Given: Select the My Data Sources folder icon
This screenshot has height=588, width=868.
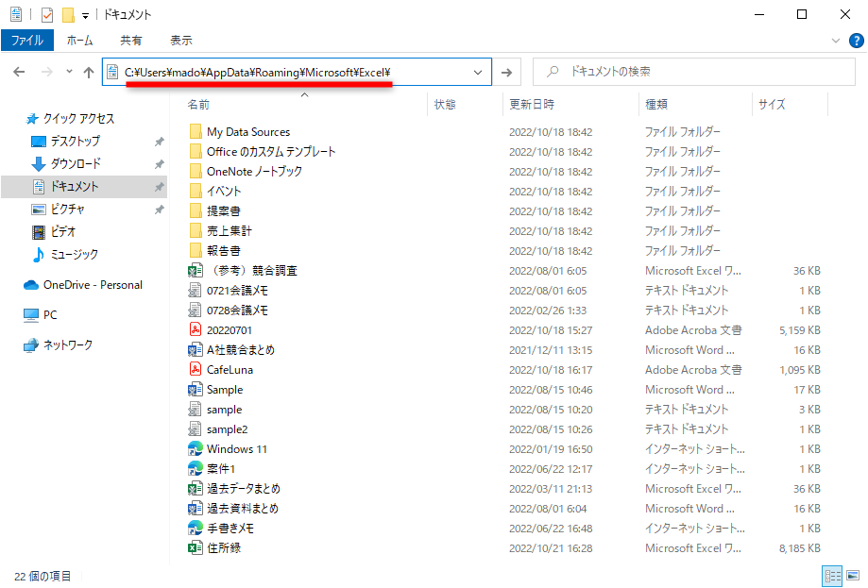Looking at the screenshot, I should [x=195, y=131].
